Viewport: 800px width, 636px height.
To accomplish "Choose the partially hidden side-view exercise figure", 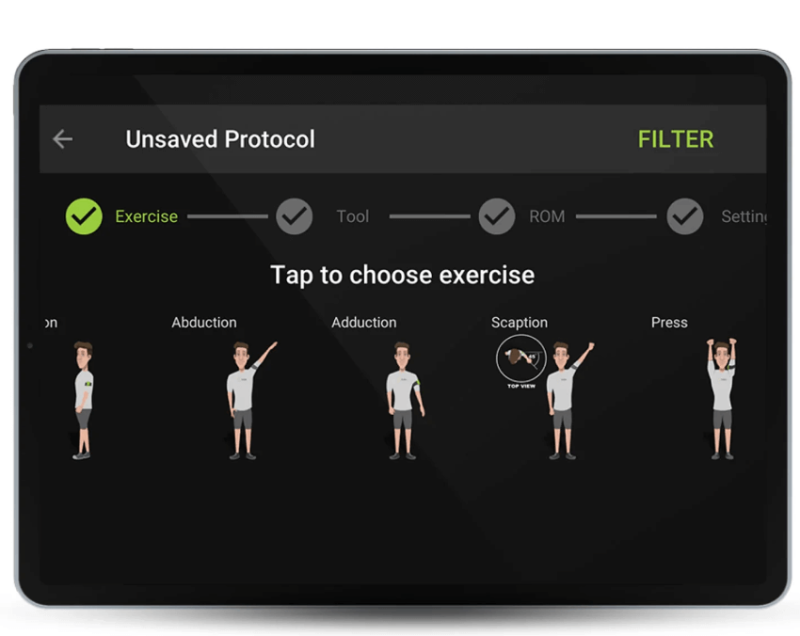I will click(82, 400).
